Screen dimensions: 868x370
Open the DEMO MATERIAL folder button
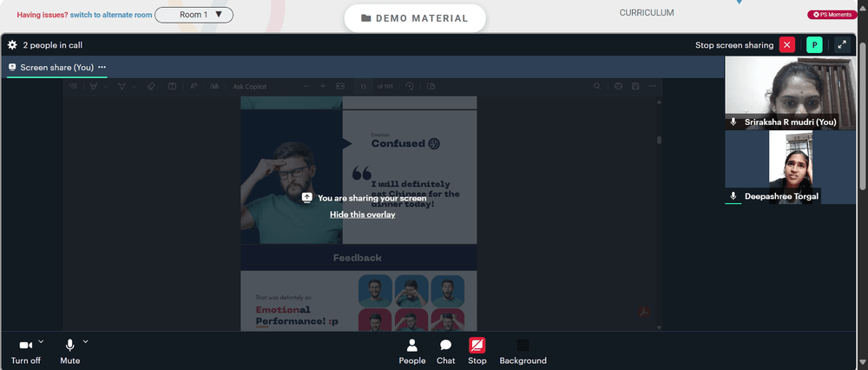[415, 18]
